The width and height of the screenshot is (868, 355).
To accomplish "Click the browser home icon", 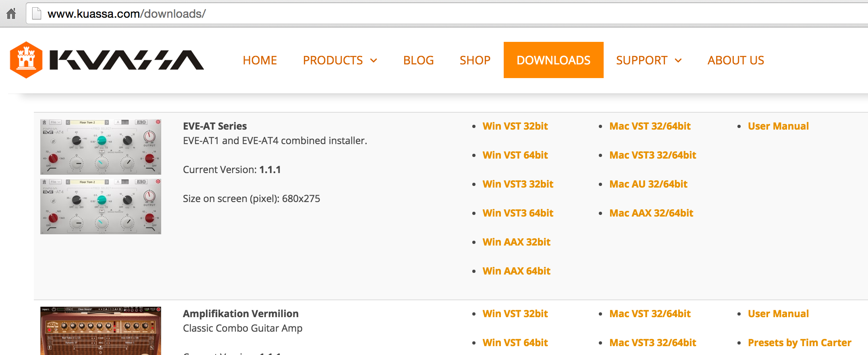I will pyautogui.click(x=11, y=14).
